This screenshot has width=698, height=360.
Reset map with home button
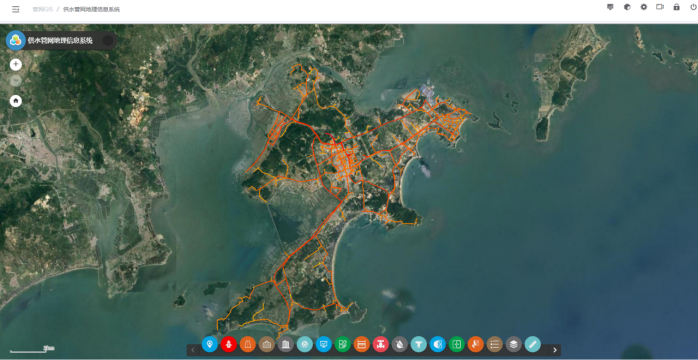(x=16, y=101)
